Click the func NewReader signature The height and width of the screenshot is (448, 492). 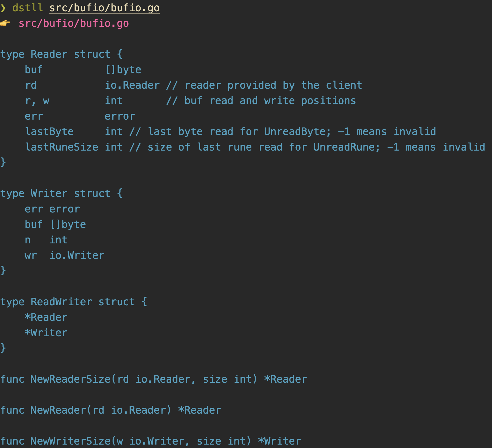coord(111,410)
